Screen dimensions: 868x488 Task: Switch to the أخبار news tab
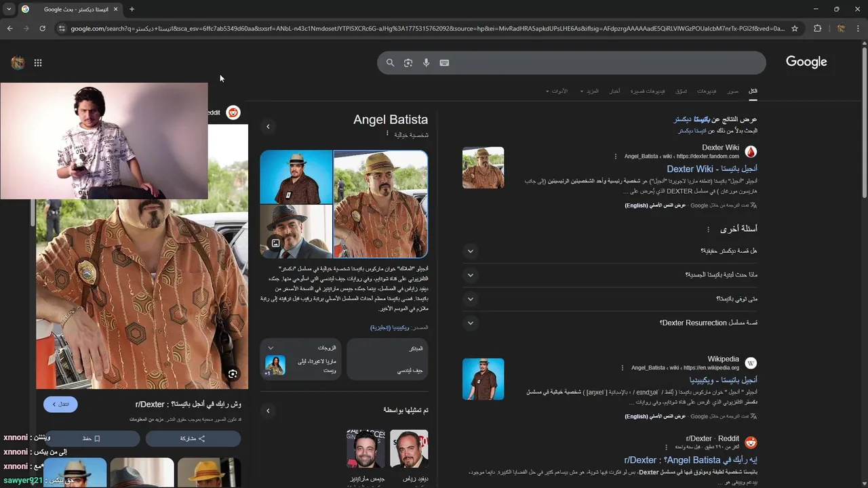tap(614, 91)
